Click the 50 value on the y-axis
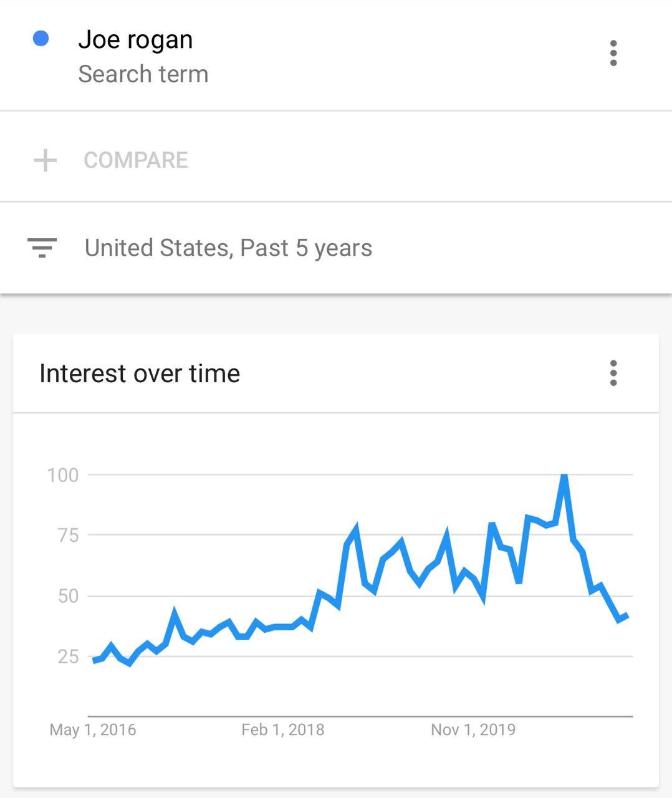672x798 pixels. (x=68, y=596)
